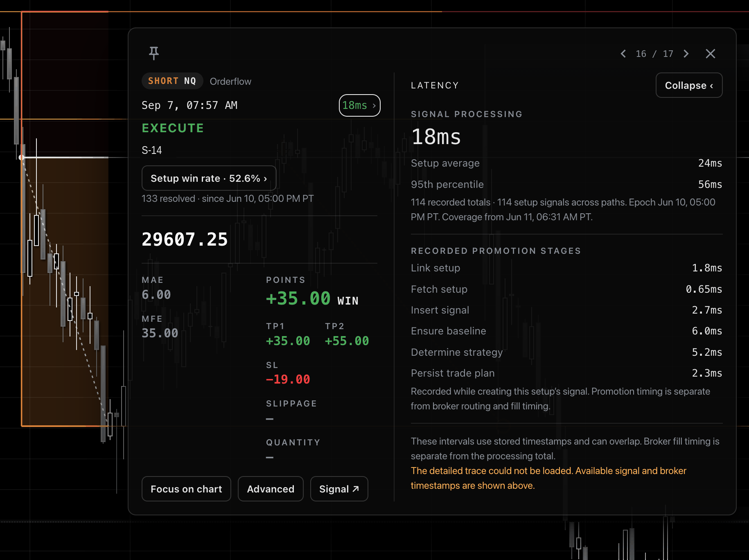This screenshot has width=749, height=560.
Task: Collapse the latency panel
Action: (x=689, y=85)
